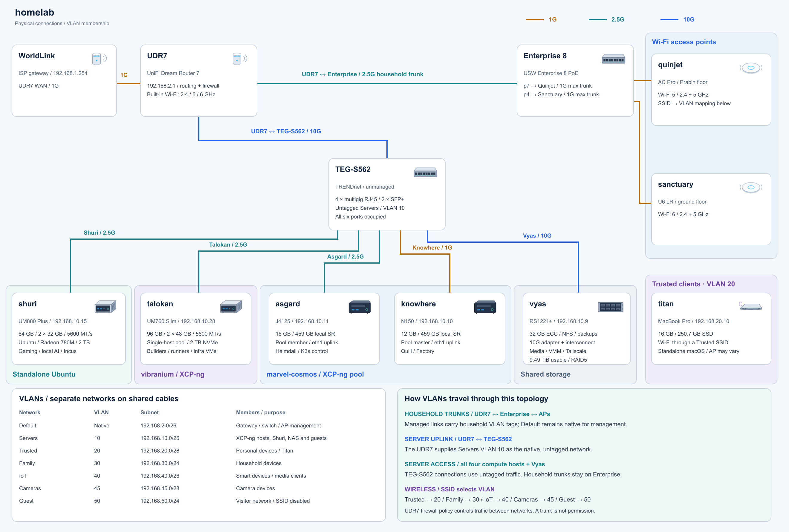
Task: Click 'U6 LR / ground floor' on sanctuary
Action: click(x=682, y=201)
